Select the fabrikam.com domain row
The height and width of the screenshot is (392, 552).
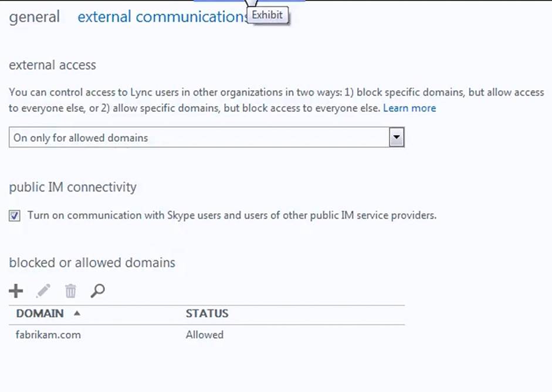pyautogui.click(x=49, y=335)
